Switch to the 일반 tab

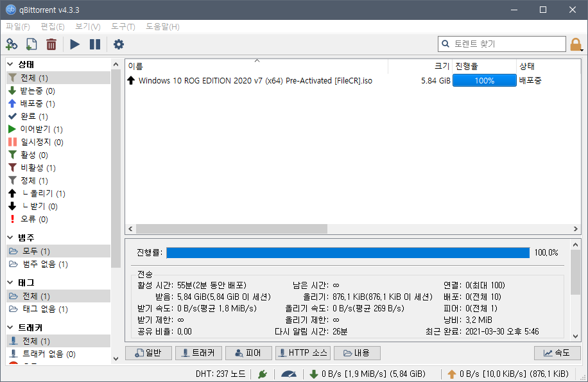click(148, 352)
